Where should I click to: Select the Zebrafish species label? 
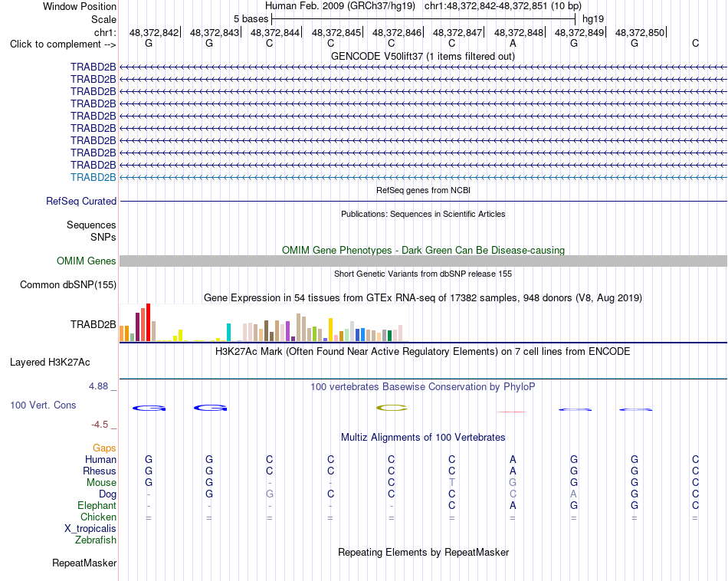point(96,540)
